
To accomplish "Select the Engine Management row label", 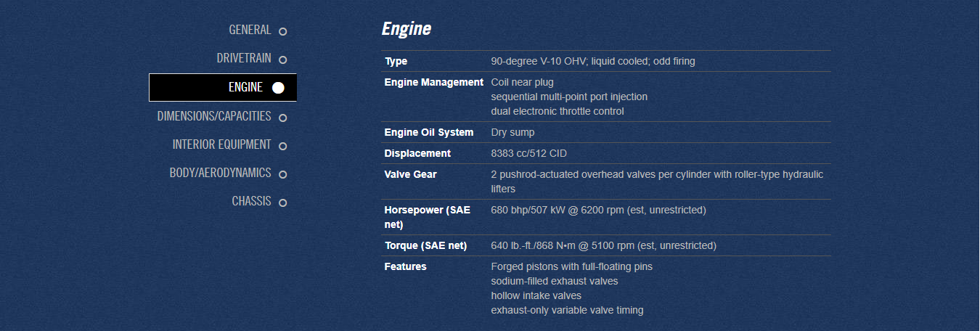I will pos(433,83).
